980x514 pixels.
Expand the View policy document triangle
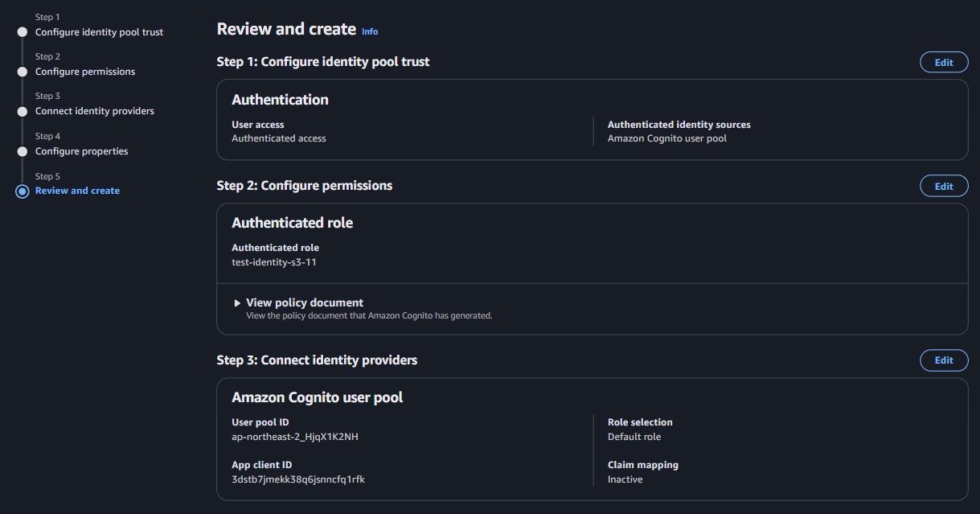coord(237,303)
